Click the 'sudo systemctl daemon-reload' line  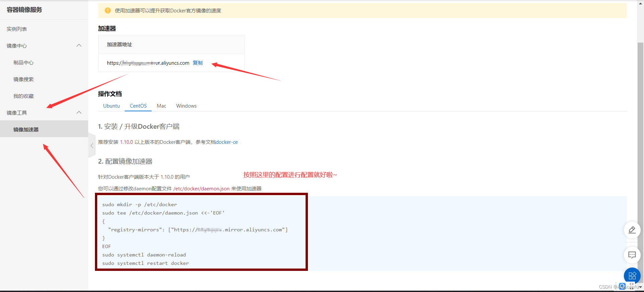[144, 255]
